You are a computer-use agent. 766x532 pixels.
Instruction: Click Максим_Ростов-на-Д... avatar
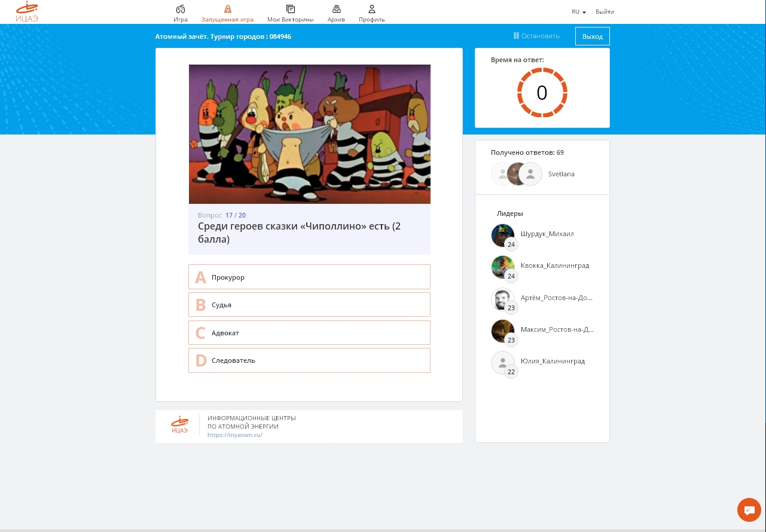pyautogui.click(x=503, y=331)
